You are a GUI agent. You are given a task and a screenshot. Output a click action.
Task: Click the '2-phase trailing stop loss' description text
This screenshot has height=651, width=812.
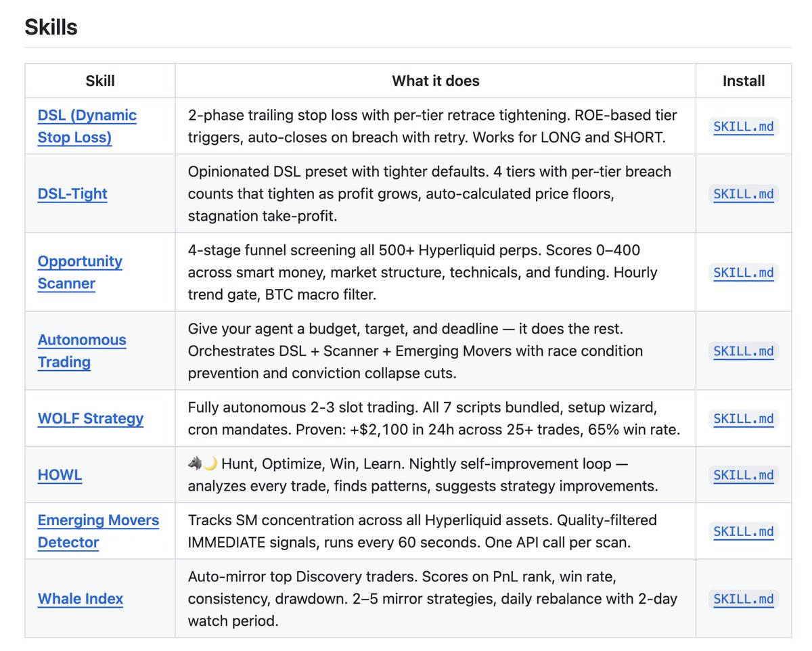tap(433, 127)
